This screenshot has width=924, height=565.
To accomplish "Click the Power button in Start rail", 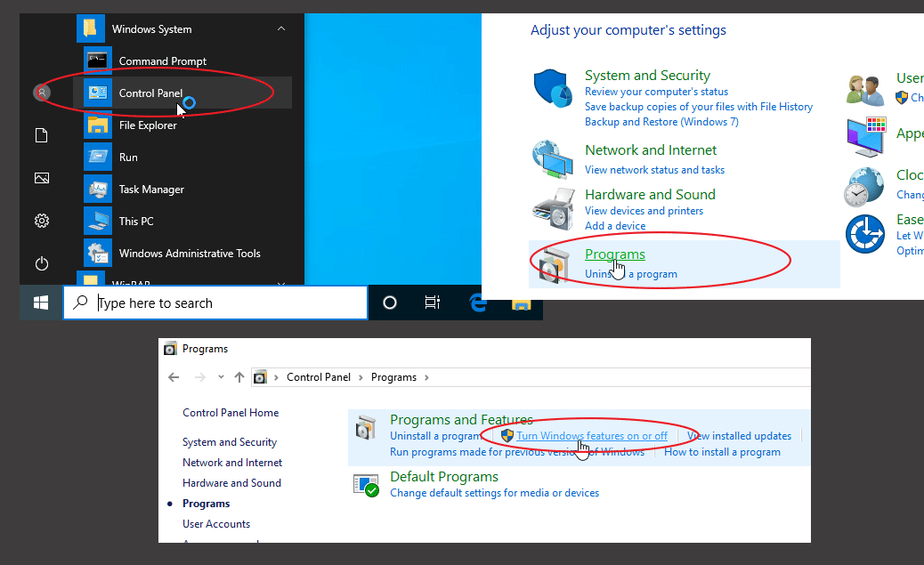I will pos(41,263).
